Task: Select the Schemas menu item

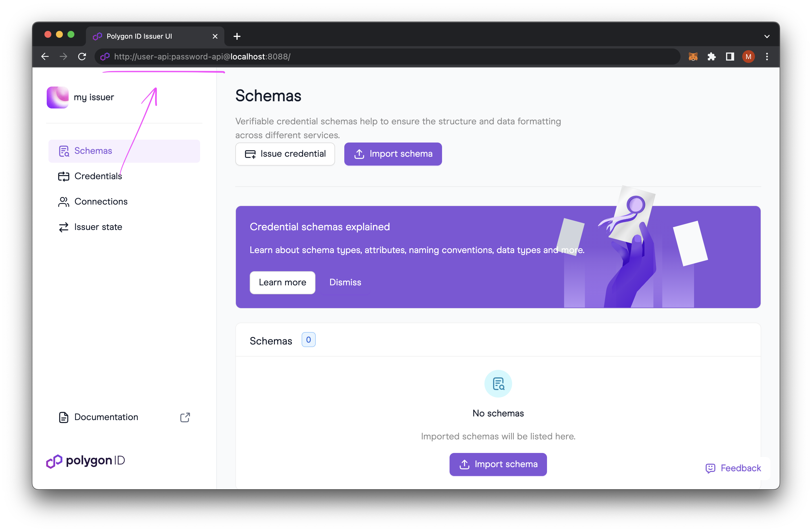Action: 93,150
